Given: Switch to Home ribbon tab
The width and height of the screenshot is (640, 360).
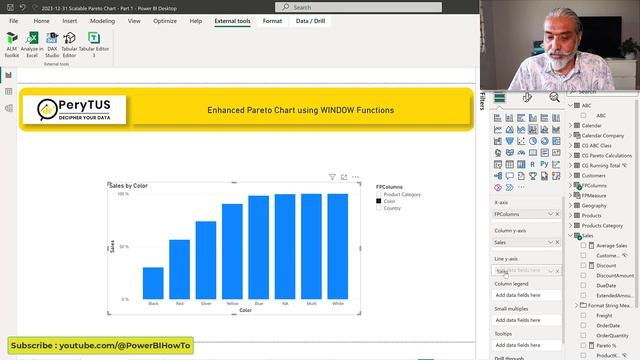Looking at the screenshot, I should [41, 21].
